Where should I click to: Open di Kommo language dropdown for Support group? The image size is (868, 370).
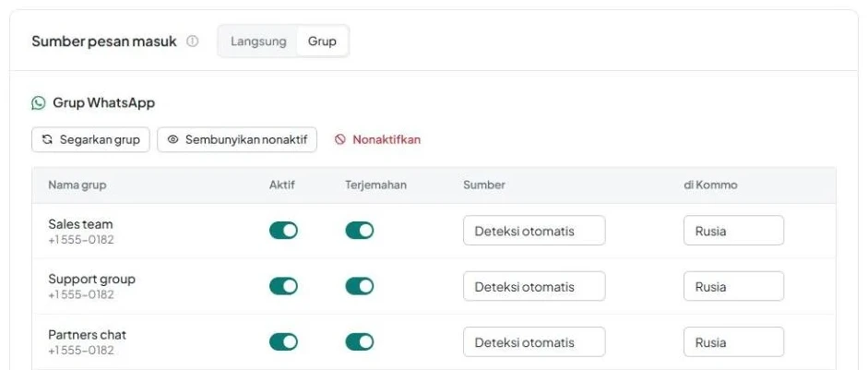click(733, 286)
